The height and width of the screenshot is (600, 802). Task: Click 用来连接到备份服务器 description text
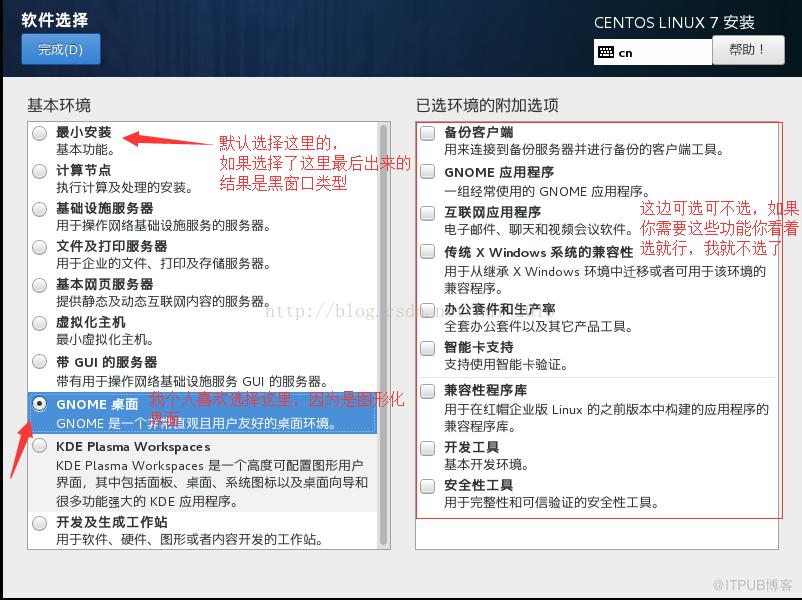point(584,149)
